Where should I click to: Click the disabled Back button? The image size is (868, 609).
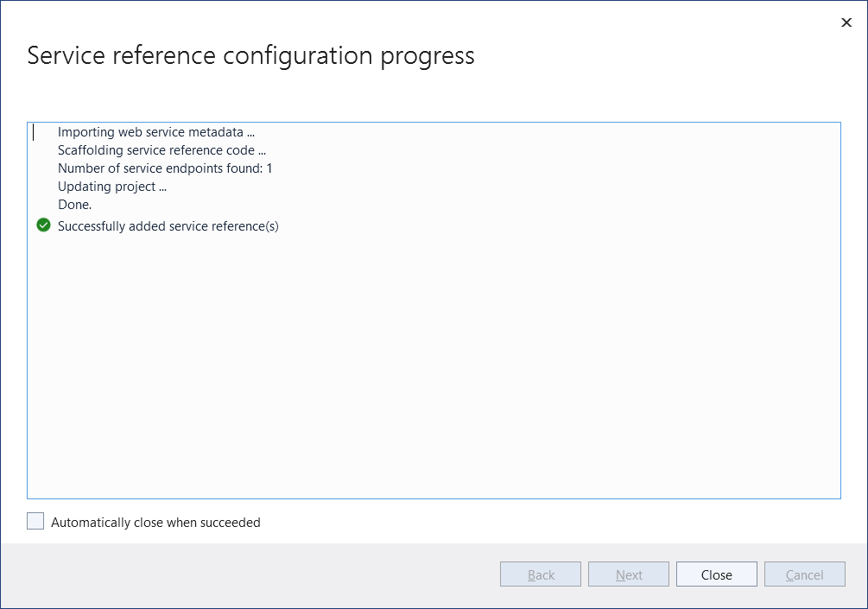[540, 574]
